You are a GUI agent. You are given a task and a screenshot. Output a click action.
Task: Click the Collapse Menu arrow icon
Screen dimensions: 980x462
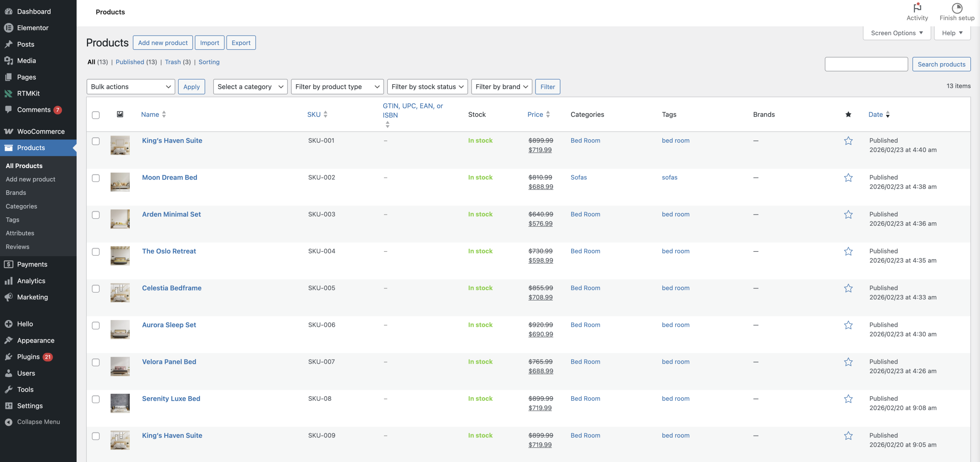coord(8,422)
